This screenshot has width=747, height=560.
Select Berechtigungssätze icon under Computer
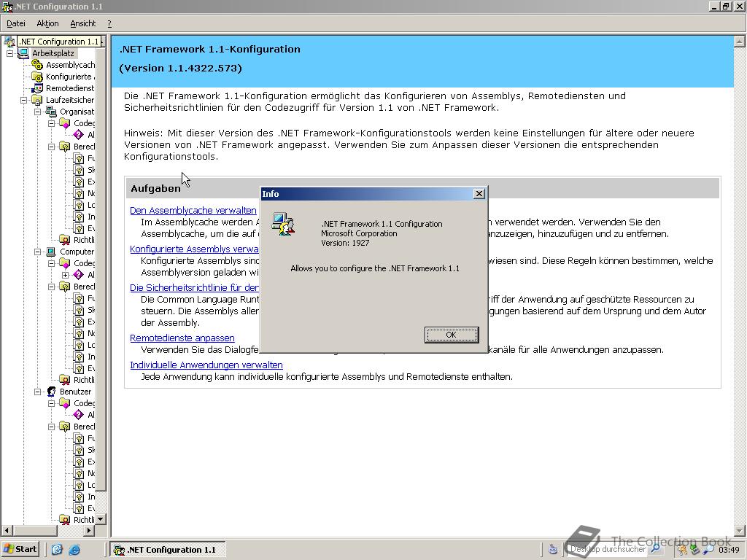pos(65,287)
